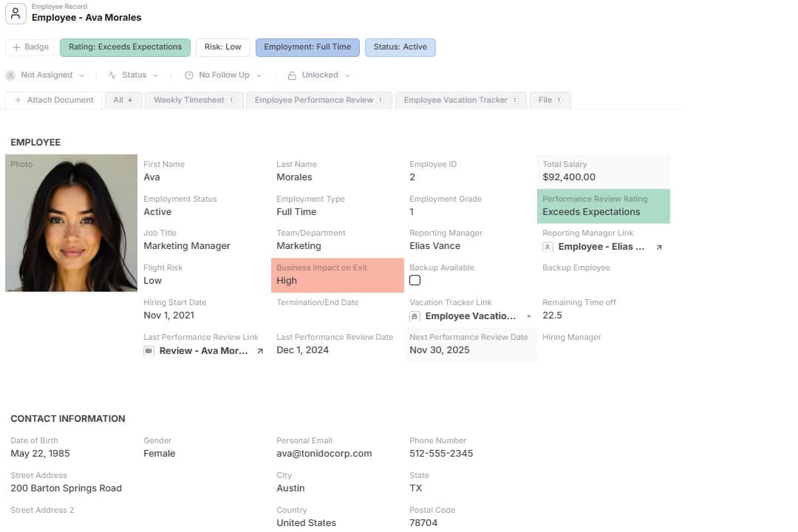
Task: Click the plus icon beside Attach Document
Action: point(18,100)
